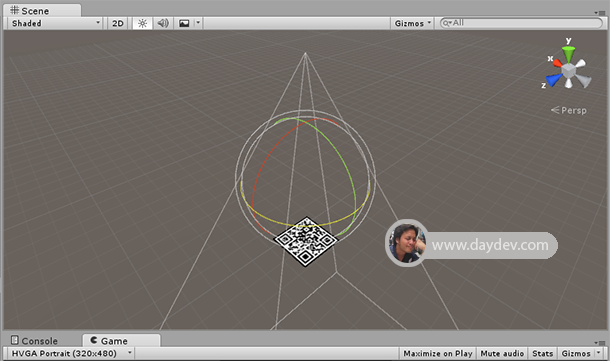This screenshot has width=610, height=361.
Task: Open the Console tab
Action: click(x=34, y=341)
